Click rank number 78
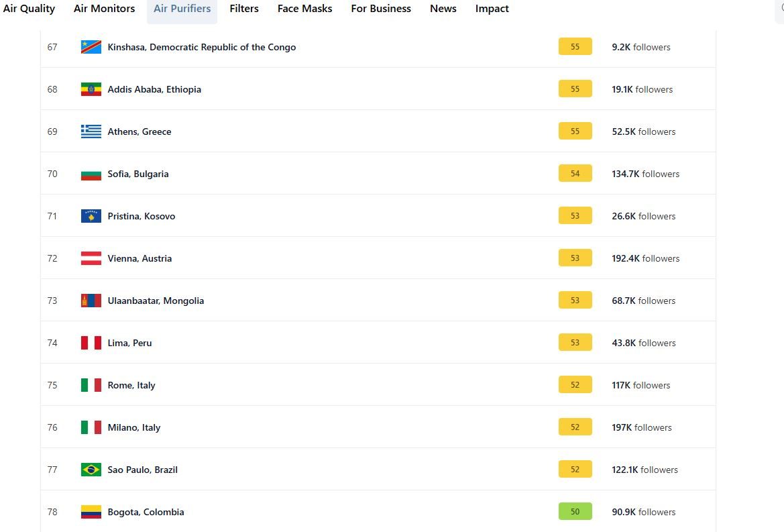This screenshot has height=532, width=784. 52,512
